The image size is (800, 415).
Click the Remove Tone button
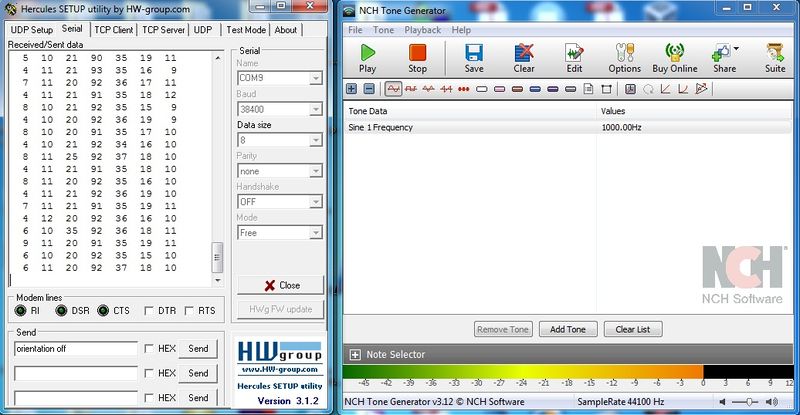503,329
